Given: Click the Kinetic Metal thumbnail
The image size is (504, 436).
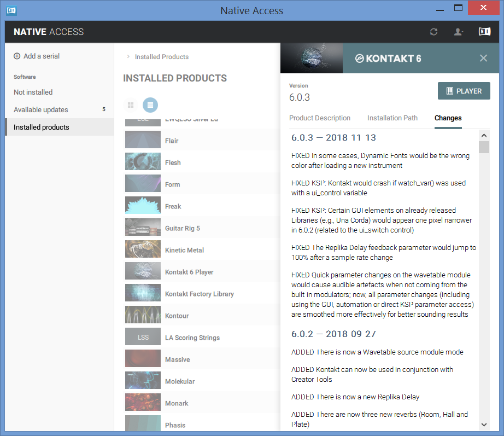Looking at the screenshot, I should (143, 249).
